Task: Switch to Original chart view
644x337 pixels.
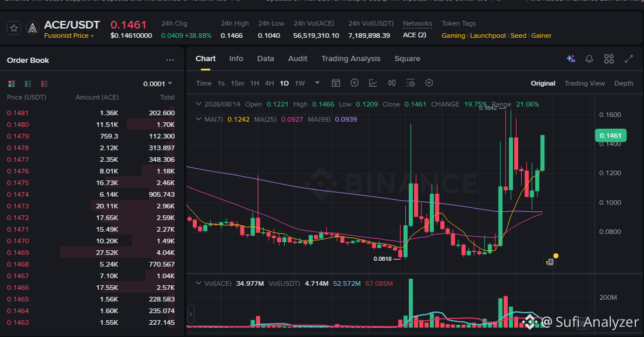Action: (543, 83)
